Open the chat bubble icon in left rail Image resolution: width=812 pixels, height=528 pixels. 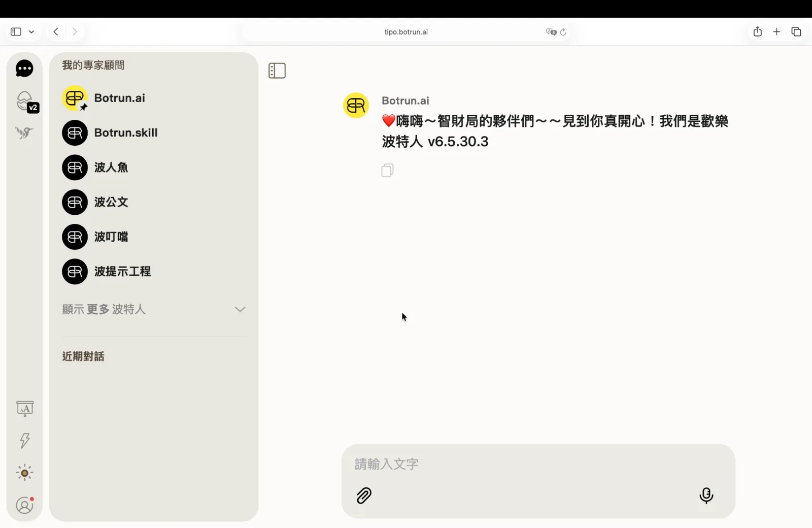tap(24, 69)
